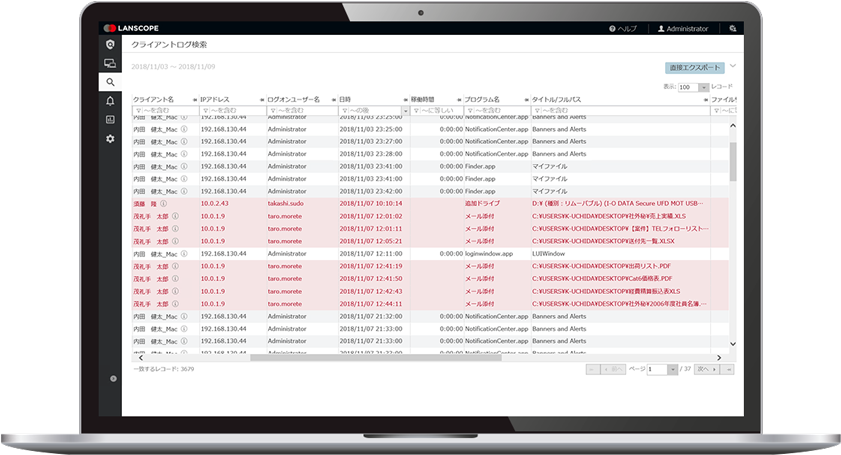The width and height of the screenshot is (841, 455).
Task: Open the gear settings sidebar icon
Action: click(x=110, y=138)
